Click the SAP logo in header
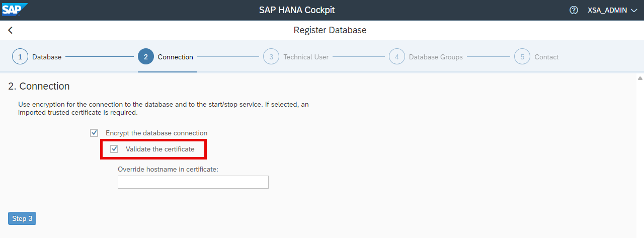Screen dimensions: 644x238 point(15,10)
